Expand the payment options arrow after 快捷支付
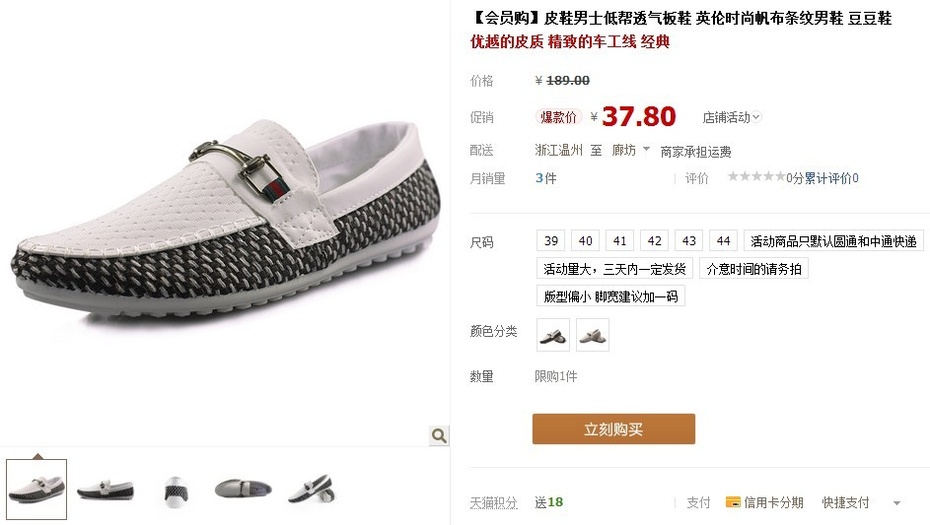 pyautogui.click(x=897, y=503)
